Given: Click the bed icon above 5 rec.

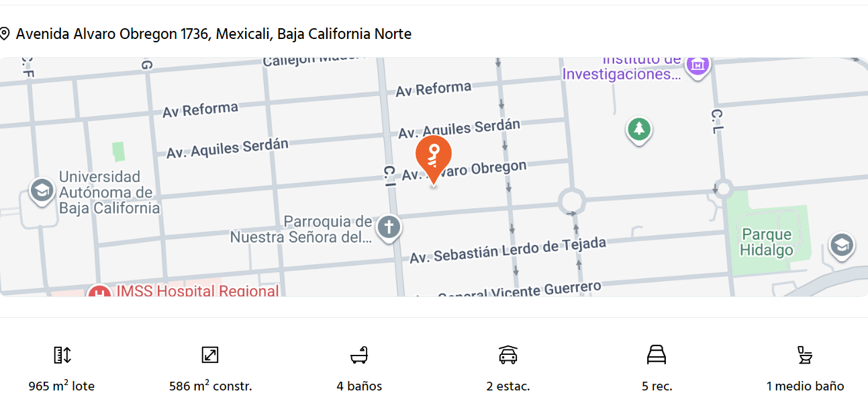Looking at the screenshot, I should 657,355.
